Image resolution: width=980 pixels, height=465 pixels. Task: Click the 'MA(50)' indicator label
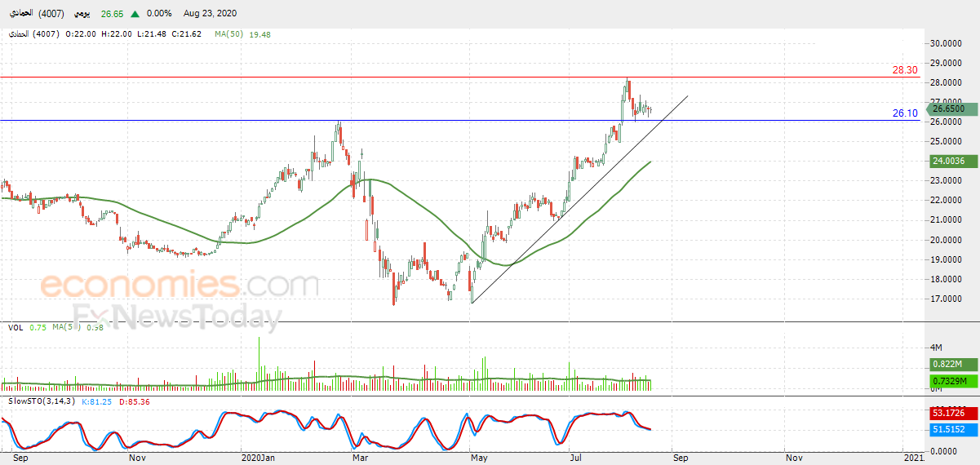coord(231,35)
